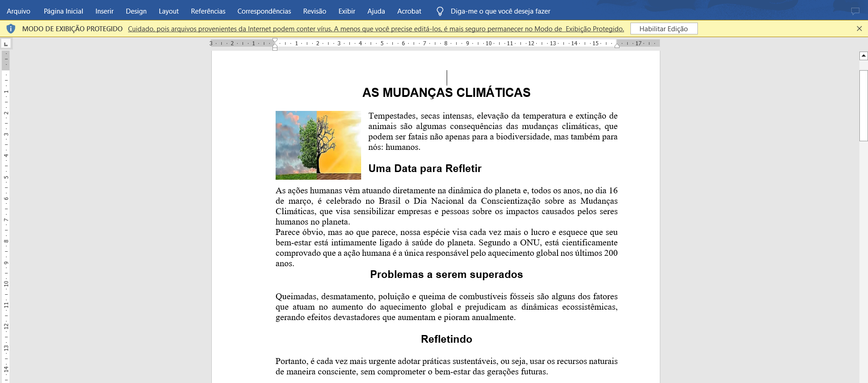Click the 'Diga-me o que você deseja fazer' box

coord(501,11)
